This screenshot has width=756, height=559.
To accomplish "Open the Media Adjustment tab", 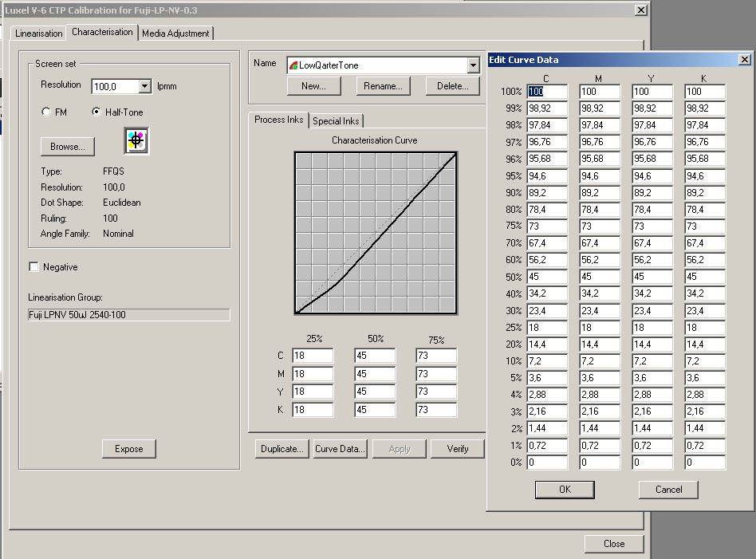I will point(175,33).
